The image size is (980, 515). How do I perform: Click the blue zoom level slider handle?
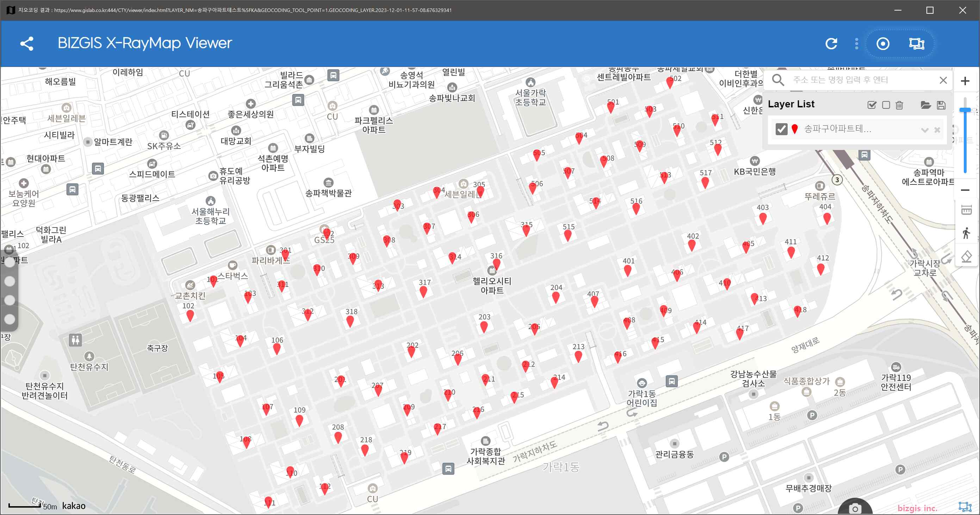pos(965,110)
